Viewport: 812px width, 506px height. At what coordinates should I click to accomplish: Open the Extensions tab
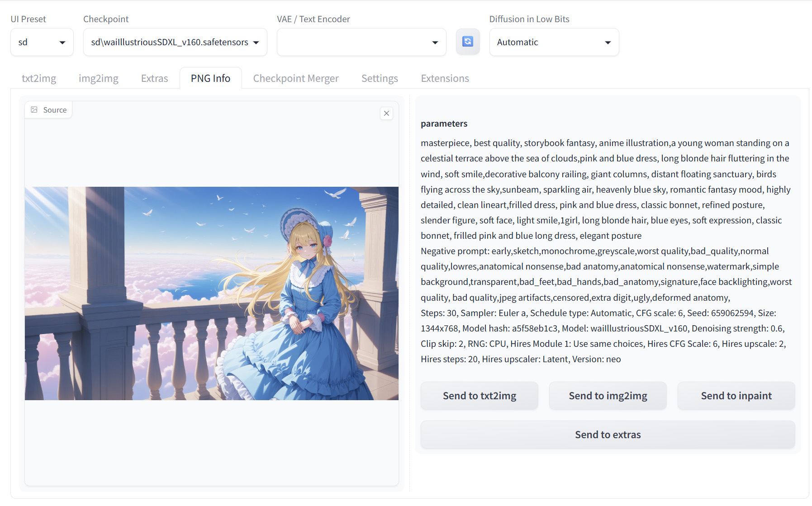tap(445, 78)
